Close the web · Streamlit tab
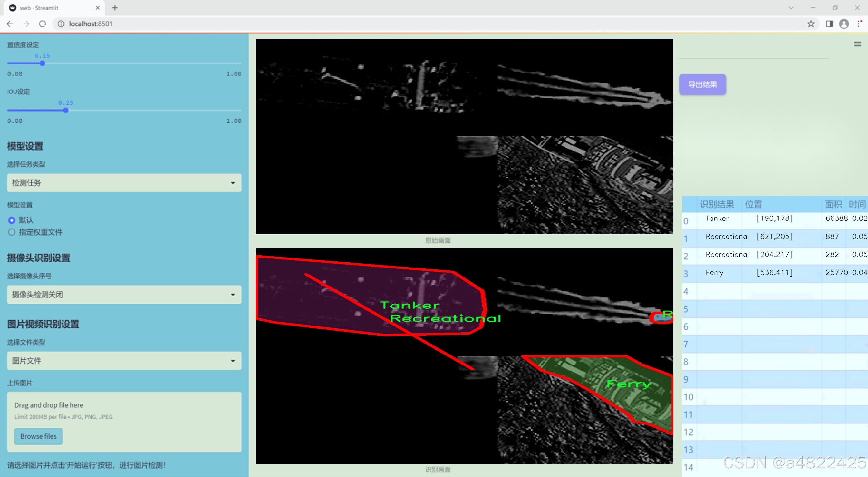This screenshot has height=477, width=868. click(x=98, y=8)
